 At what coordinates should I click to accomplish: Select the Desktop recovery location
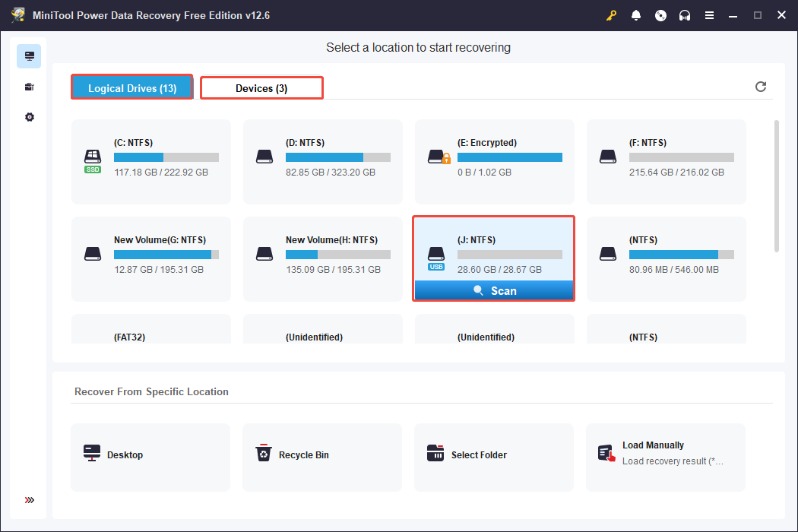(150, 454)
